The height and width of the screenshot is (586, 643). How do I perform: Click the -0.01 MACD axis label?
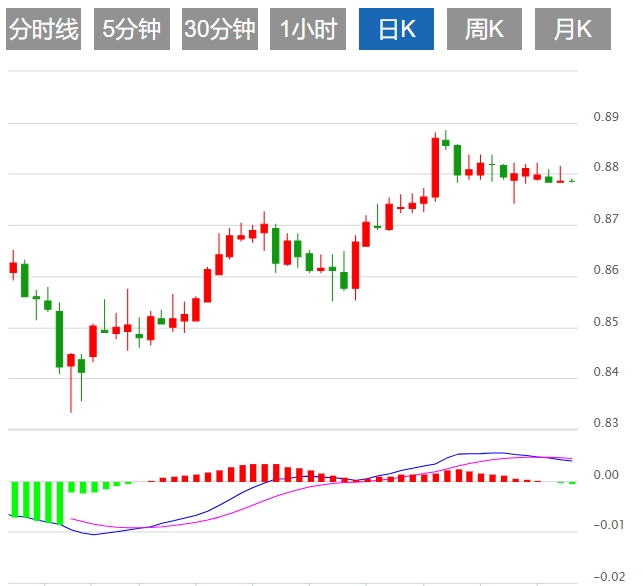coord(609,525)
